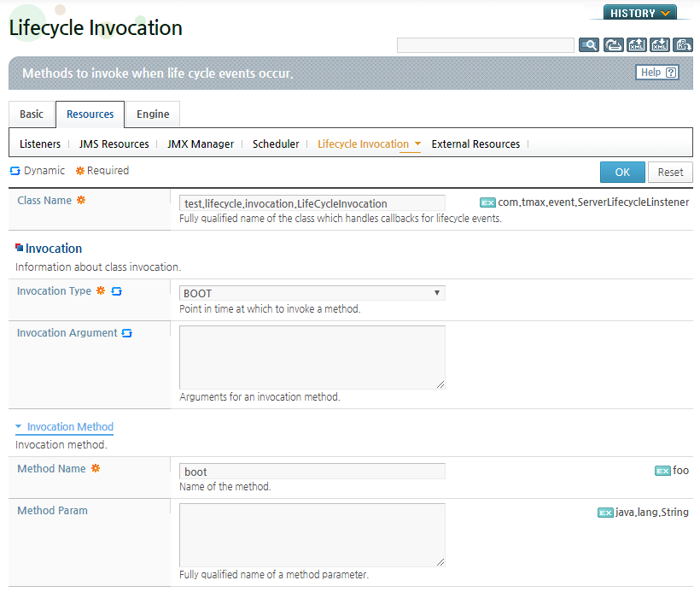Image resolution: width=700 pixels, height=592 pixels.
Task: Click the required asterisk next to Method Name
Action: tap(96, 468)
